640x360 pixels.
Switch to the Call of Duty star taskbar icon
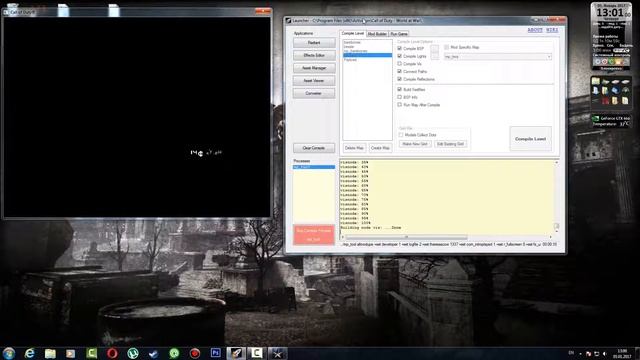coord(278,353)
